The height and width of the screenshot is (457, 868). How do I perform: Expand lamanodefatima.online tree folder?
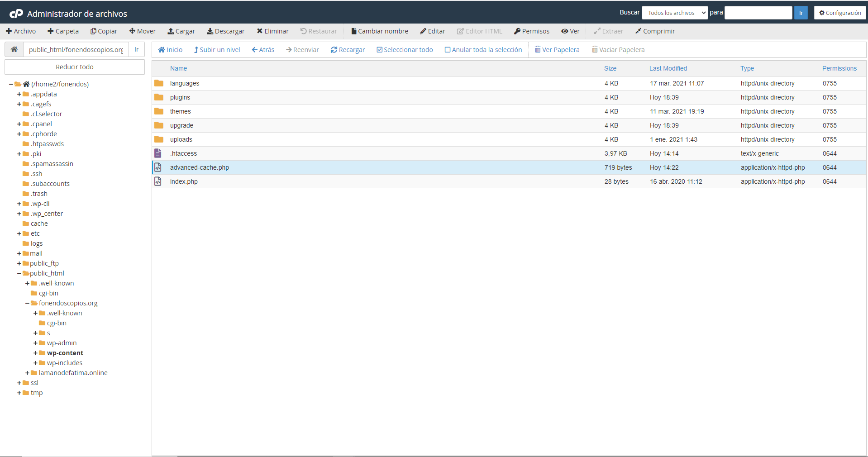27,373
